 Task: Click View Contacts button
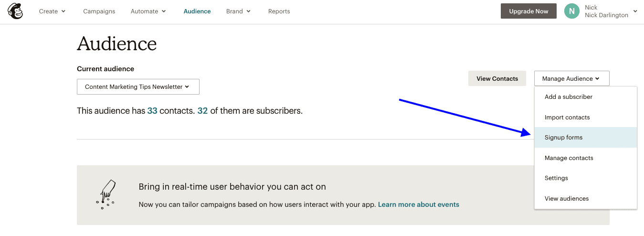click(497, 78)
